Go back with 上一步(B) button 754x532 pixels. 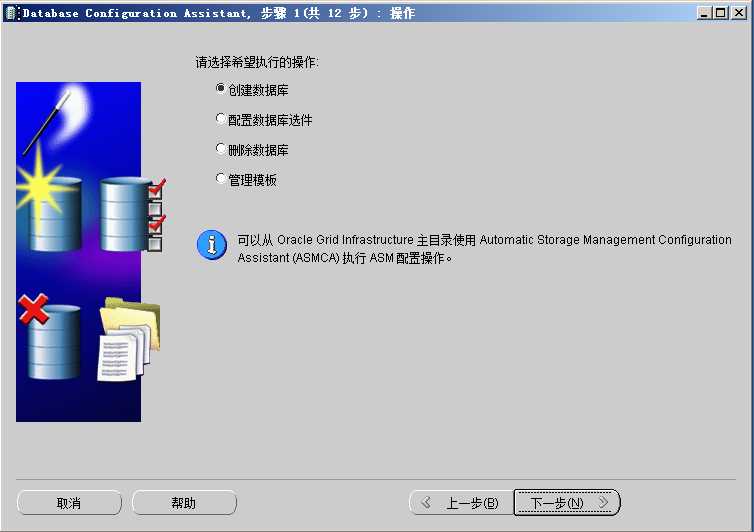tap(462, 503)
